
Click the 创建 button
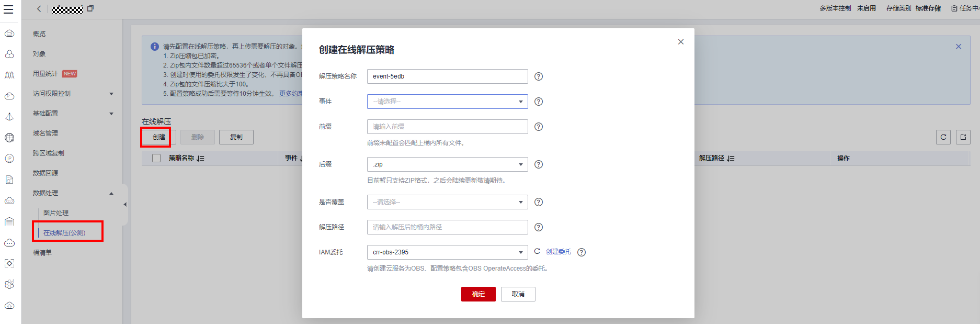[x=159, y=137]
